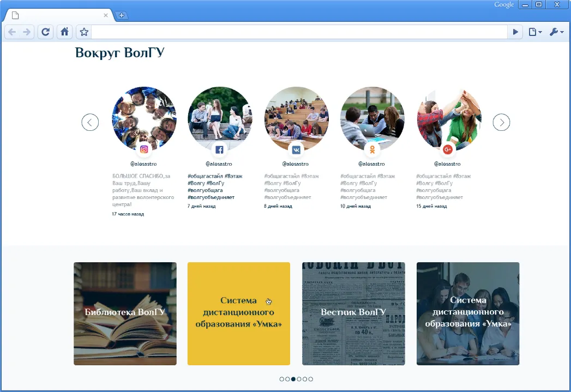The width and height of the screenshot is (571, 392).
Task: Select the sixth carousel pagination dot
Action: coord(311,379)
